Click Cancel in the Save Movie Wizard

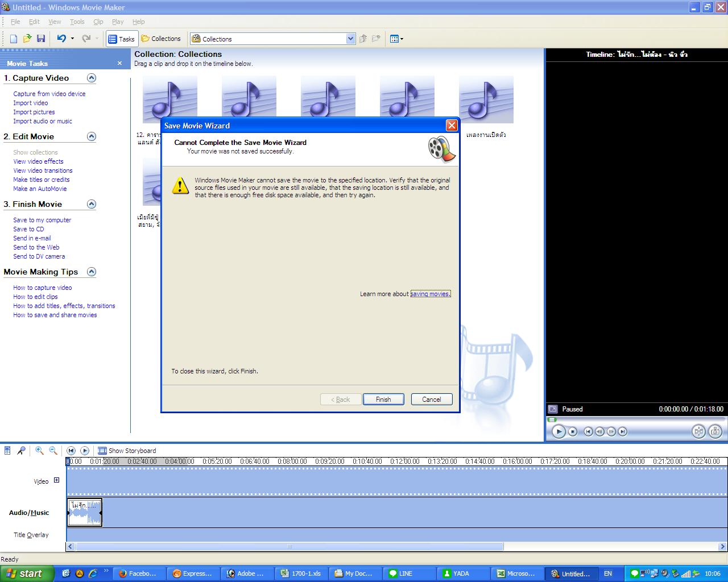pos(432,400)
